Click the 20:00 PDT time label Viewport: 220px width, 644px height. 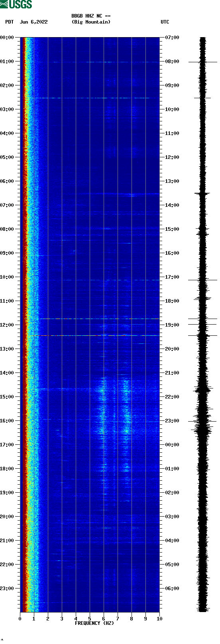coord(7,517)
